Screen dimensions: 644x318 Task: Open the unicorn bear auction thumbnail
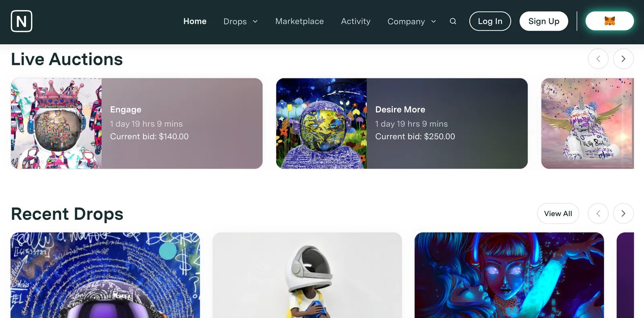click(x=587, y=124)
